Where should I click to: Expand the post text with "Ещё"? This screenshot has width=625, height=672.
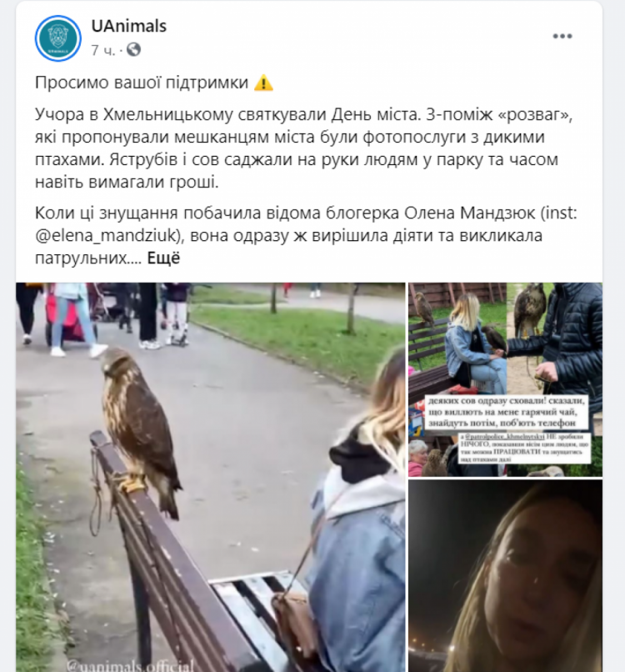click(x=163, y=258)
